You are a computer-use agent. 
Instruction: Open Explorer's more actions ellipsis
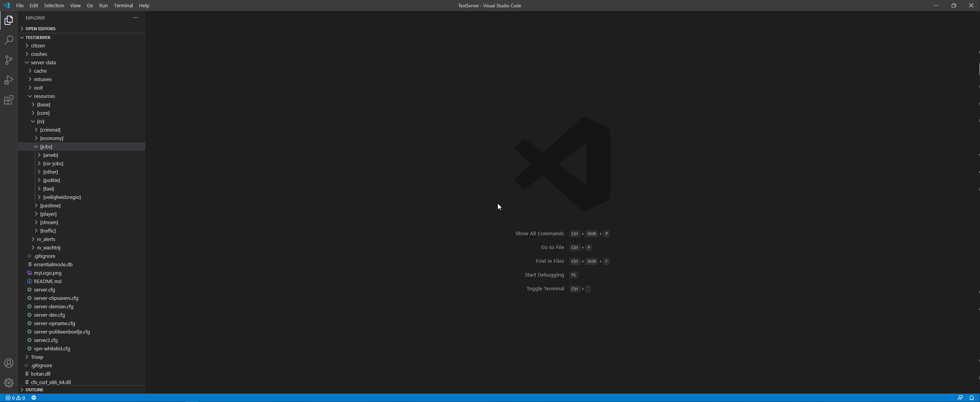[135, 18]
